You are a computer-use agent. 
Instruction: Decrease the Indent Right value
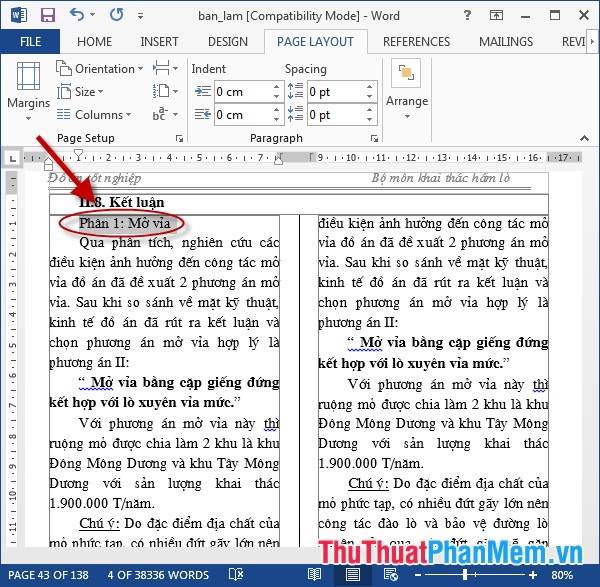click(x=277, y=120)
